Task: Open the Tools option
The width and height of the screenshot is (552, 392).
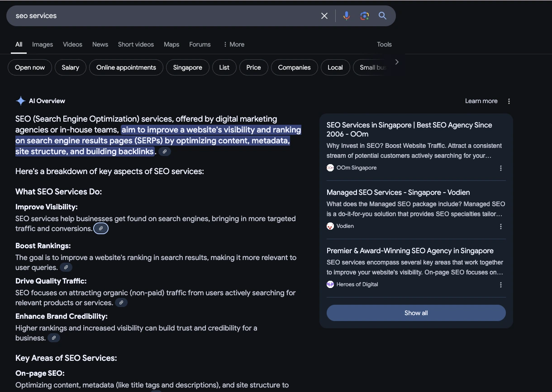Action: [x=384, y=44]
